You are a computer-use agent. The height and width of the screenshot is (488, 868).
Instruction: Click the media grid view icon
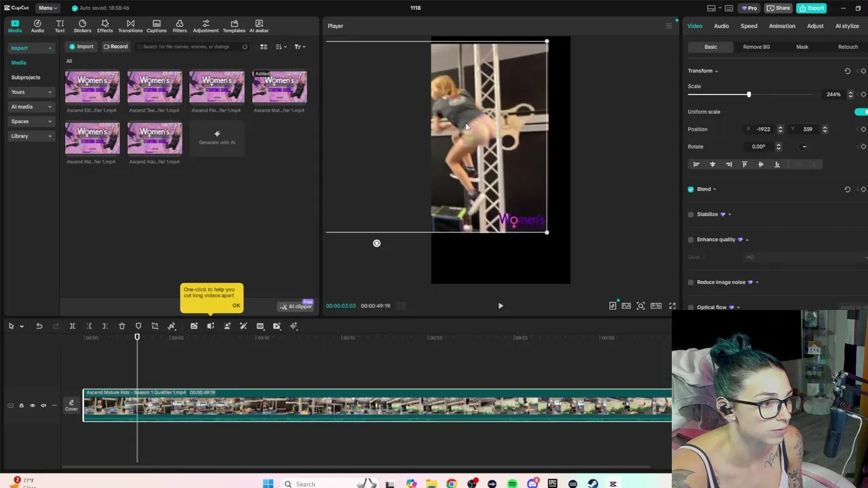[264, 47]
